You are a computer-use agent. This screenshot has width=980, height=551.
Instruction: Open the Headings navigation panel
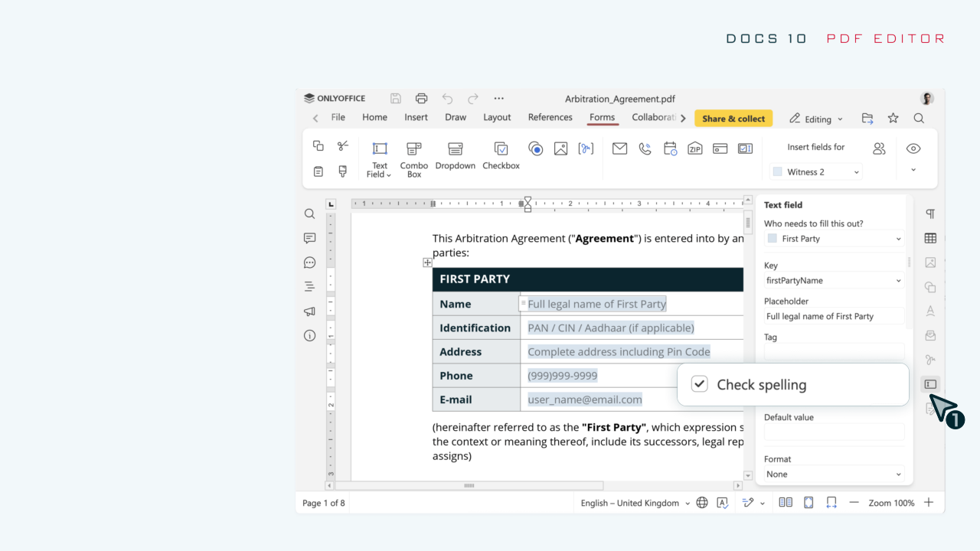tap(309, 287)
